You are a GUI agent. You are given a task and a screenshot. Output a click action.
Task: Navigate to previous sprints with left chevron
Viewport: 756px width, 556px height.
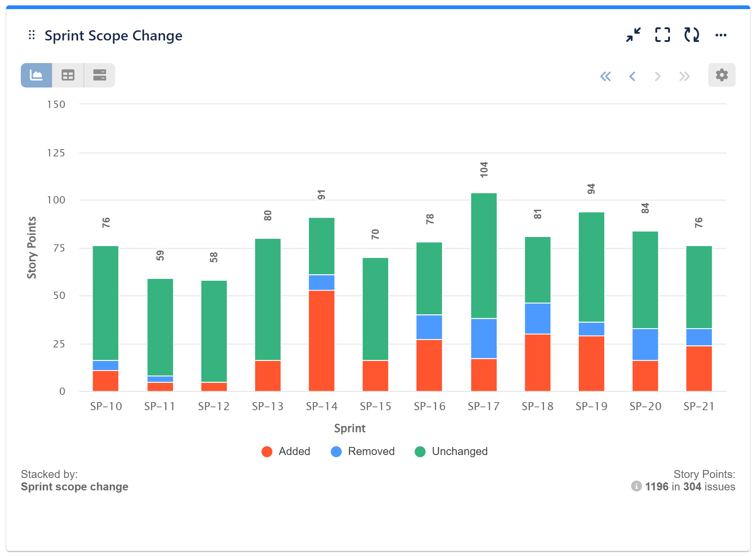(x=632, y=76)
